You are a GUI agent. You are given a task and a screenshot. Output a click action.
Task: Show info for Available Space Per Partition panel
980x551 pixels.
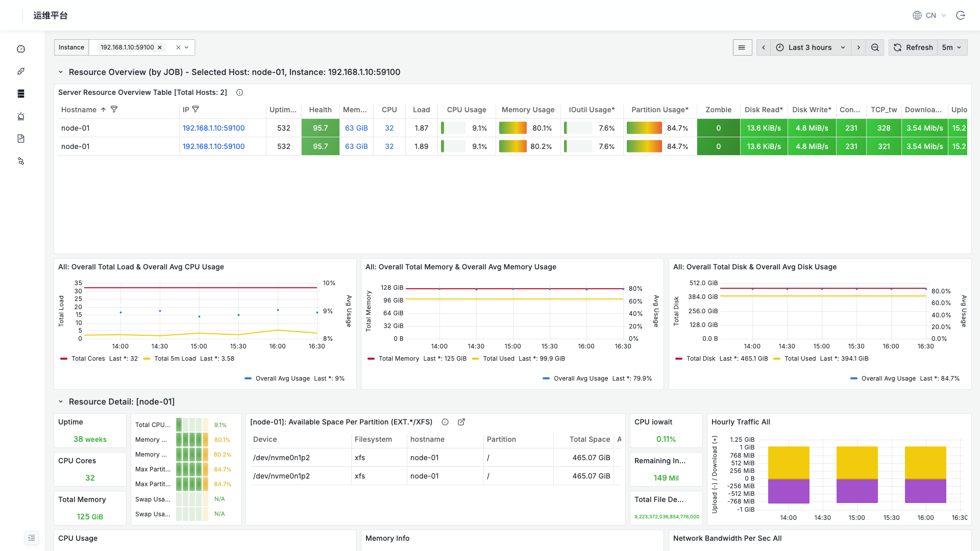click(x=445, y=422)
